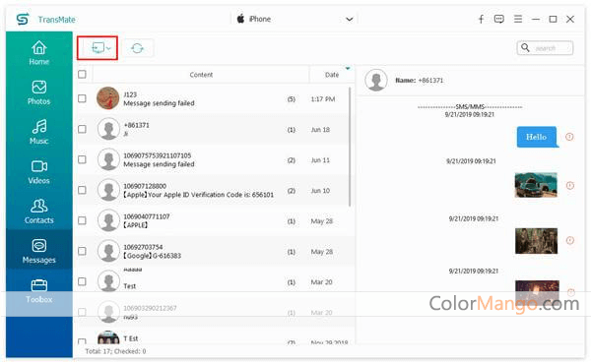
Task: Click the Hello message bubble
Action: coord(537,137)
